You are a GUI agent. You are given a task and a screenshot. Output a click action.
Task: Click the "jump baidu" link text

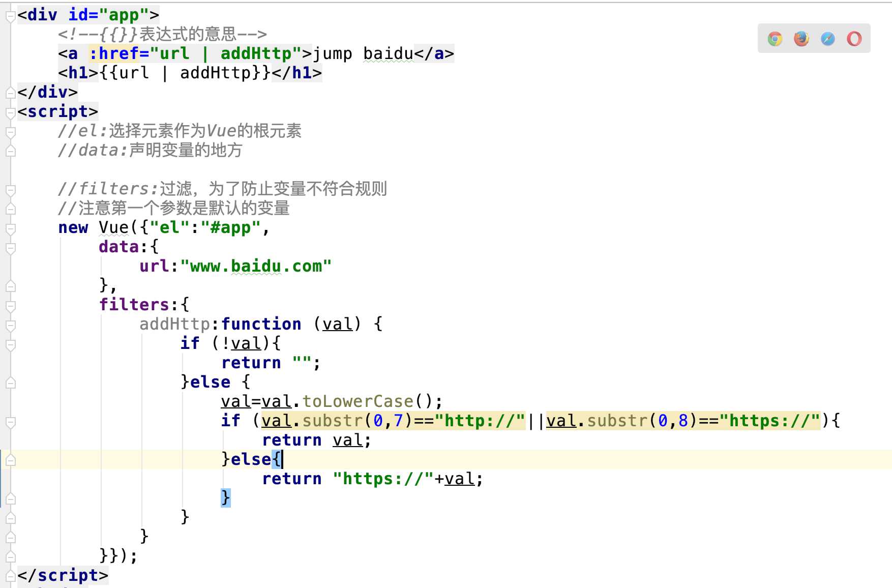point(363,53)
